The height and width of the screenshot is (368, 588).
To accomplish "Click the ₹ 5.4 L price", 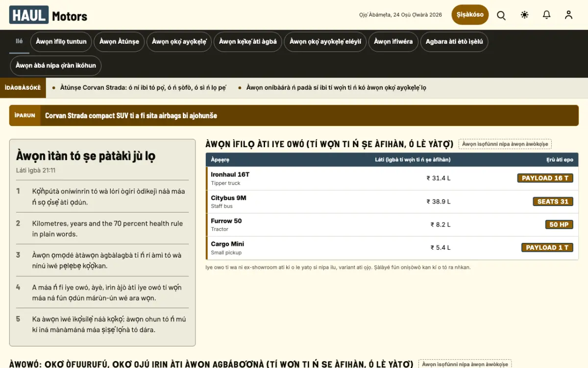I will [x=441, y=248].
